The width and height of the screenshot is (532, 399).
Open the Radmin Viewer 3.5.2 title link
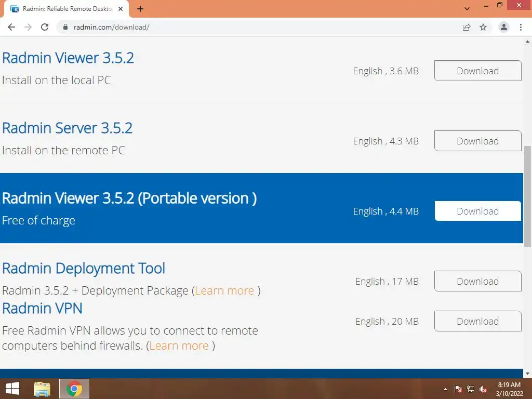68,58
